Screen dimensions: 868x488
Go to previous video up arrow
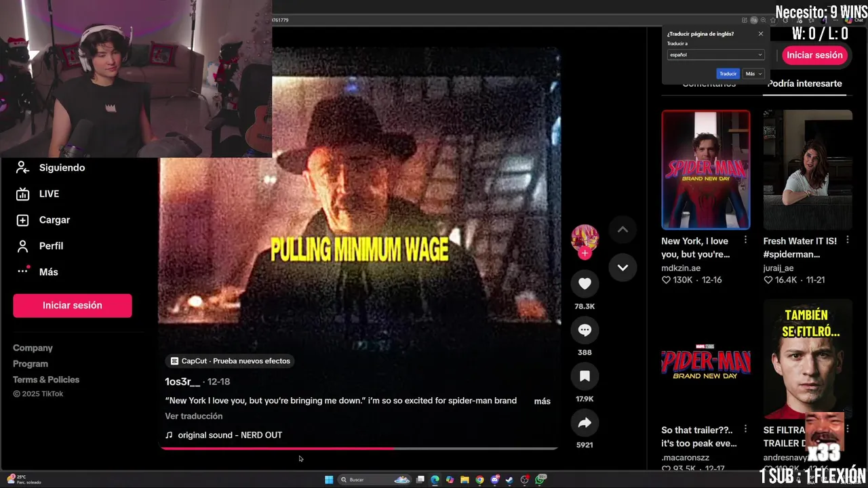coord(623,230)
